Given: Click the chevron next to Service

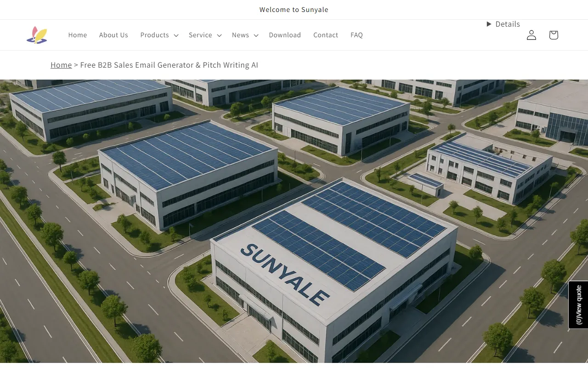Looking at the screenshot, I should 219,35.
